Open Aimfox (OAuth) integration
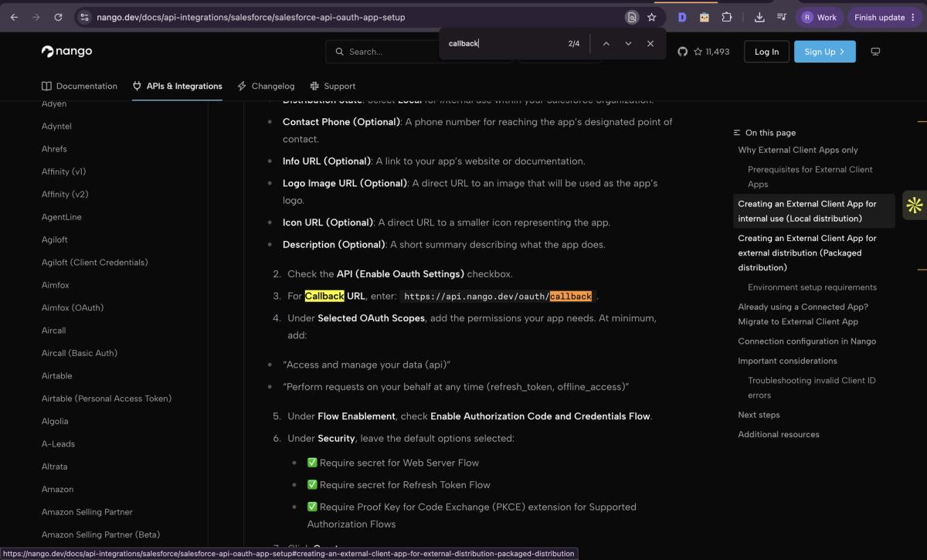Screen dimensions: 927x560 (x=73, y=307)
